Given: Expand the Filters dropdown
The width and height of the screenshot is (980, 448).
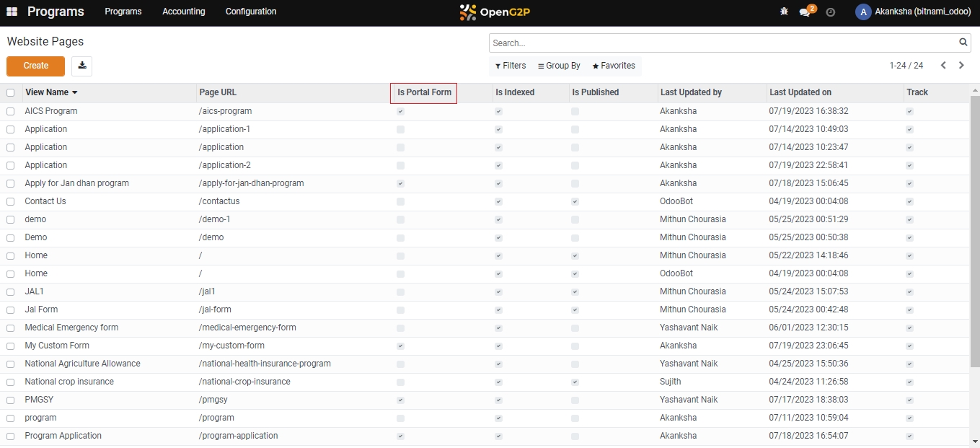Looking at the screenshot, I should click(x=511, y=66).
